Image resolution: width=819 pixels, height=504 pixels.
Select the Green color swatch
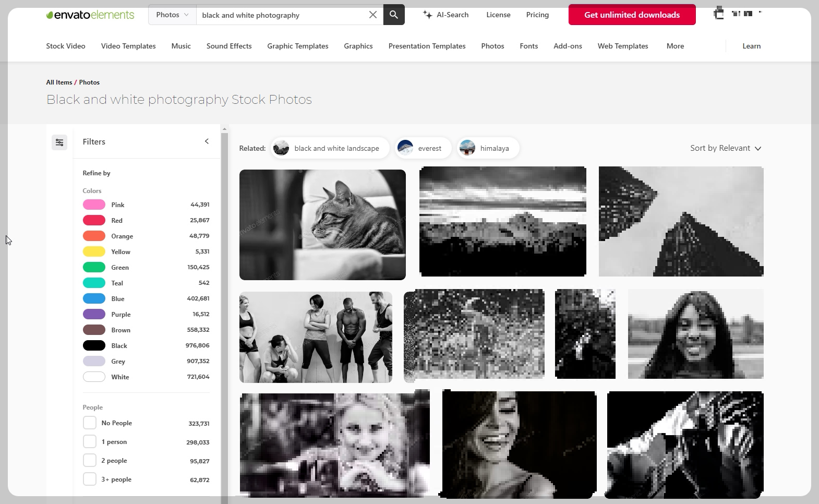point(94,267)
